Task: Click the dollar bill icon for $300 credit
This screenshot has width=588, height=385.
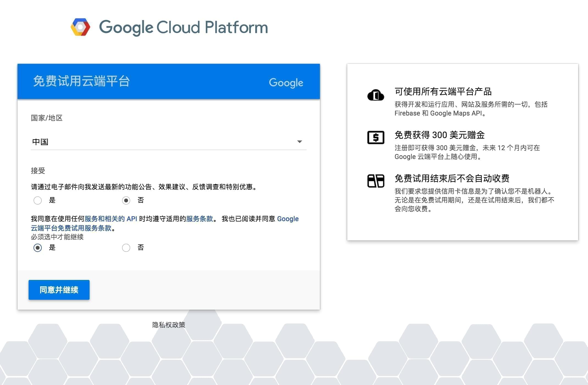Action: (376, 137)
